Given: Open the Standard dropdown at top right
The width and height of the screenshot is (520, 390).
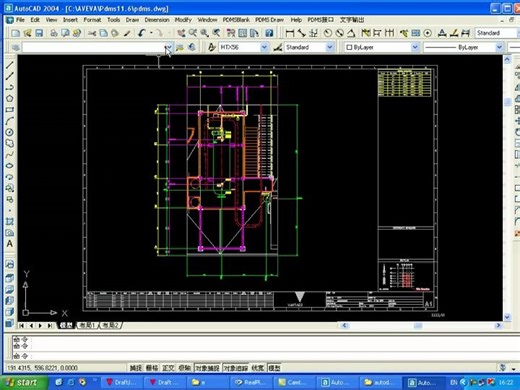Looking at the screenshot, I should click(x=497, y=33).
